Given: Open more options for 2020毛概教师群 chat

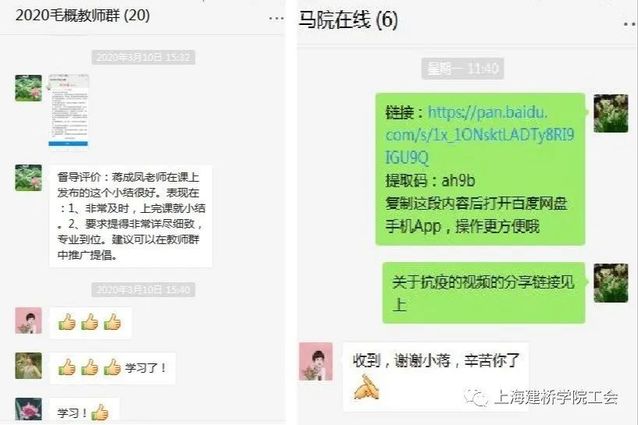Looking at the screenshot, I should [x=276, y=19].
